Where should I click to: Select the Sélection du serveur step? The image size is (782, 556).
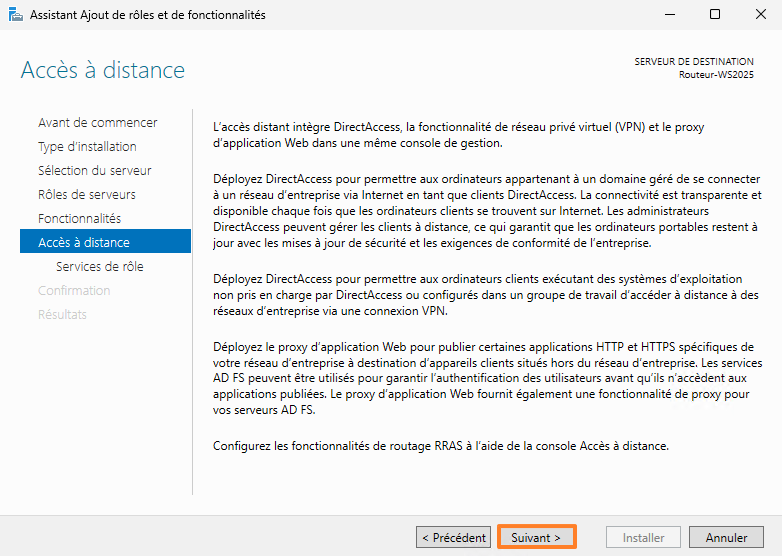(94, 171)
